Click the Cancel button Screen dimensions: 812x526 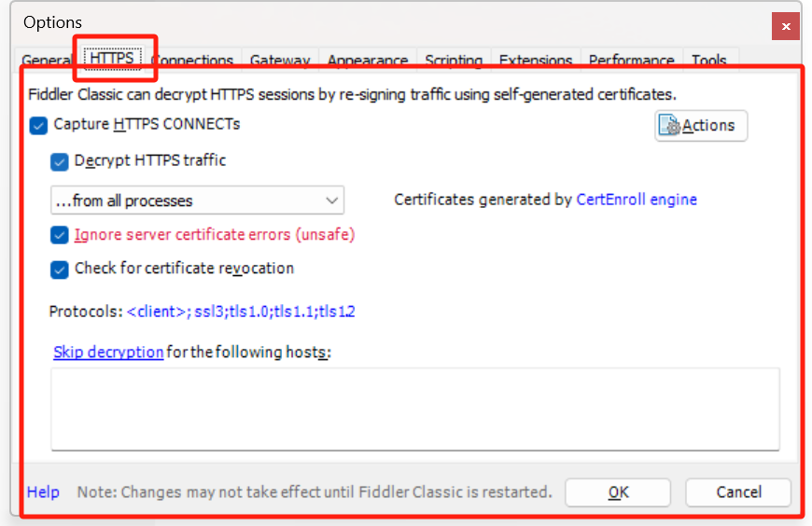pos(738,492)
